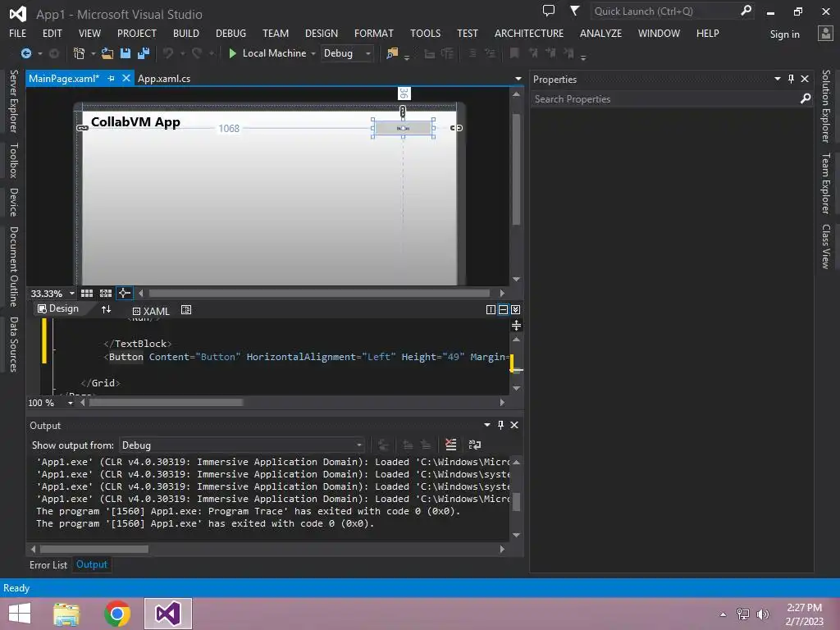Click the designer horizontal scrollbar thumb
Screen dimensions: 840x630
point(319,293)
